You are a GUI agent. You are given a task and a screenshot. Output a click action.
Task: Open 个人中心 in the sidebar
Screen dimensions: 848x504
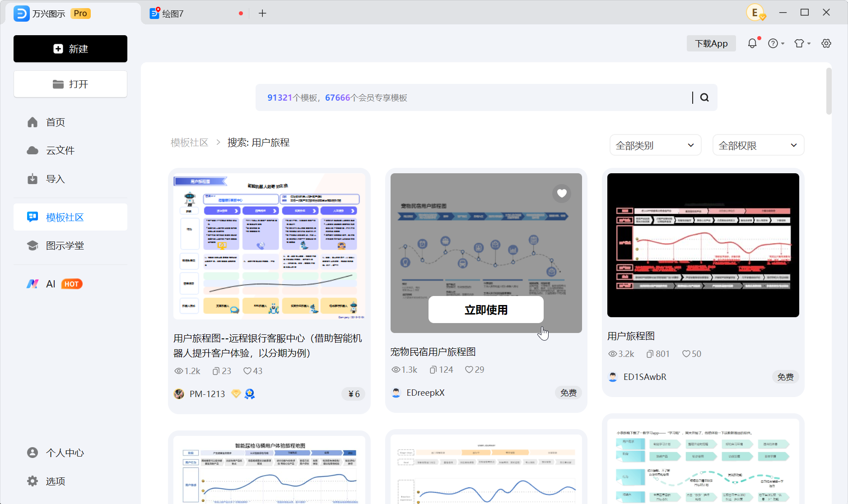pos(70,453)
